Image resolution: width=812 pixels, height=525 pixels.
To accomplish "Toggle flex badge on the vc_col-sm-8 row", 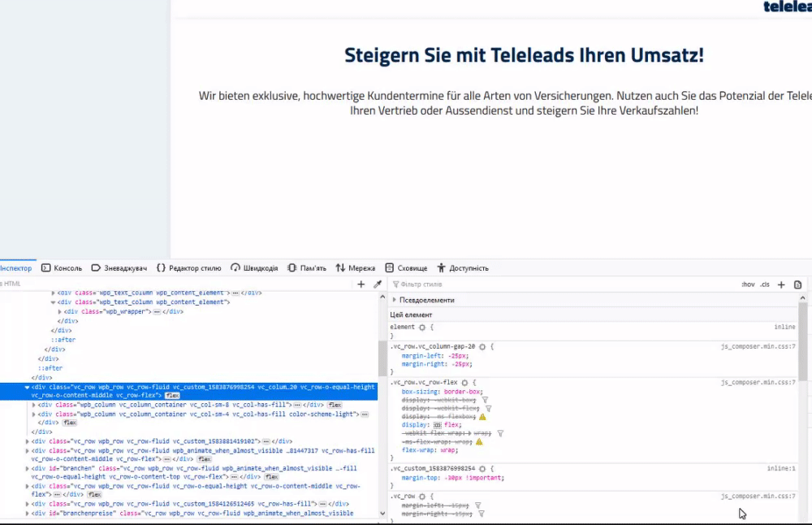I will [335, 405].
